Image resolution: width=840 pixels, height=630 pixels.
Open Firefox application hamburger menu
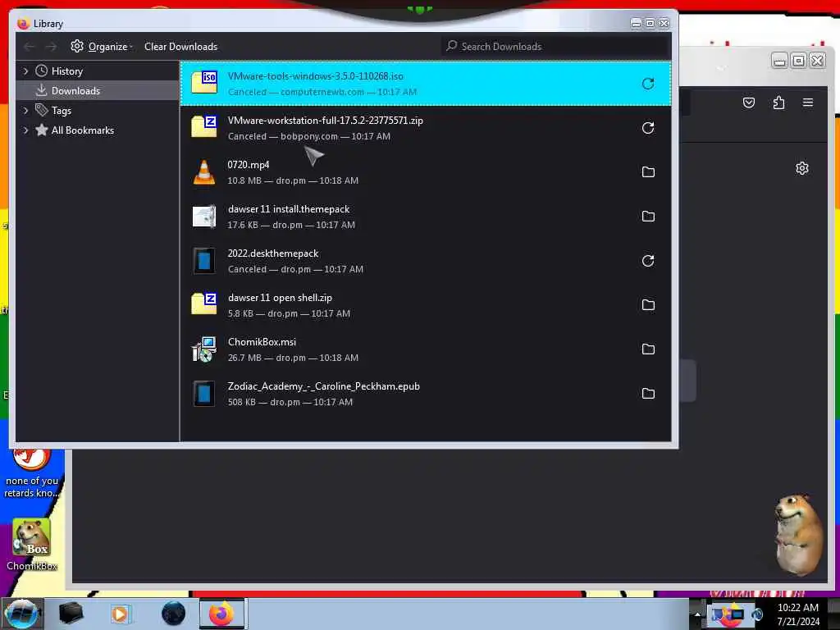point(808,103)
